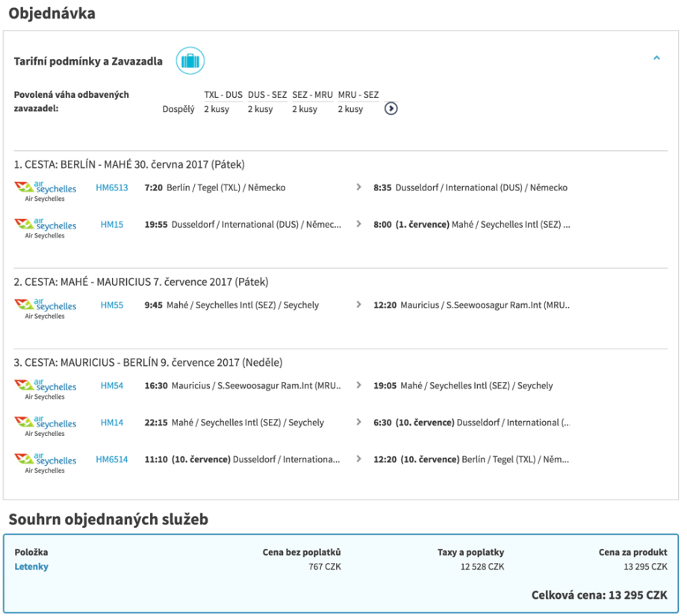Open flight number HM14 link
687x616 pixels.
112,423
